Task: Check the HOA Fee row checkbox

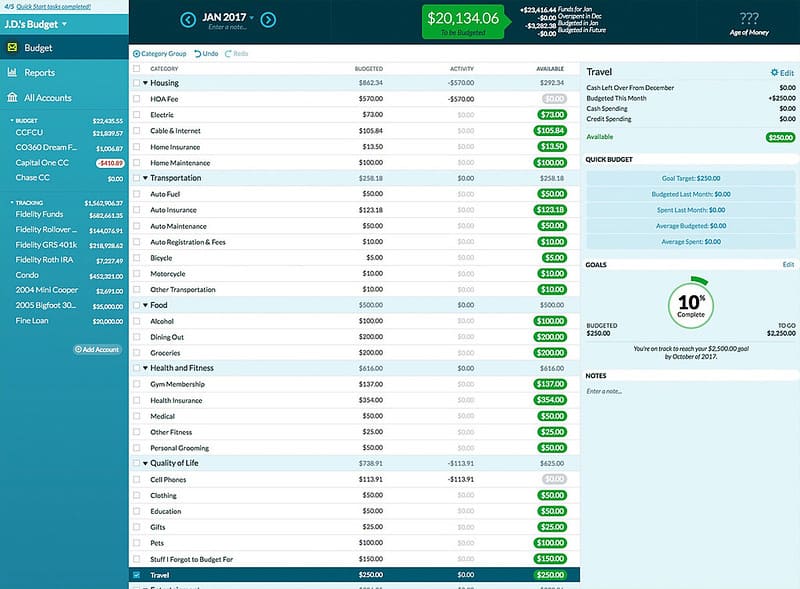Action: coord(136,99)
